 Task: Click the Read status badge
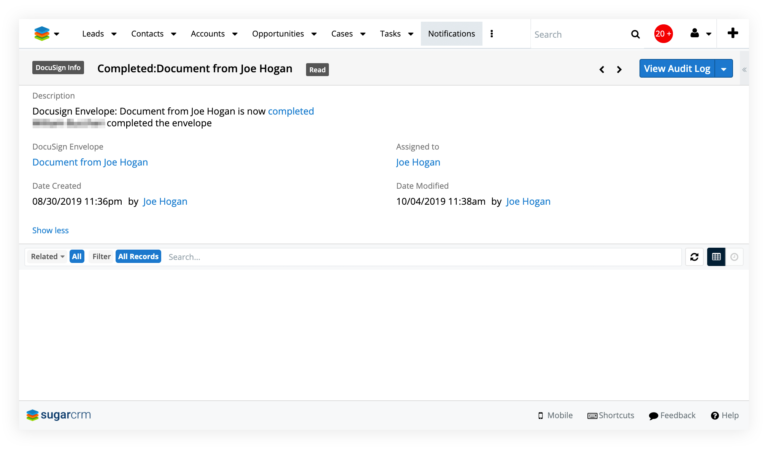(x=317, y=70)
